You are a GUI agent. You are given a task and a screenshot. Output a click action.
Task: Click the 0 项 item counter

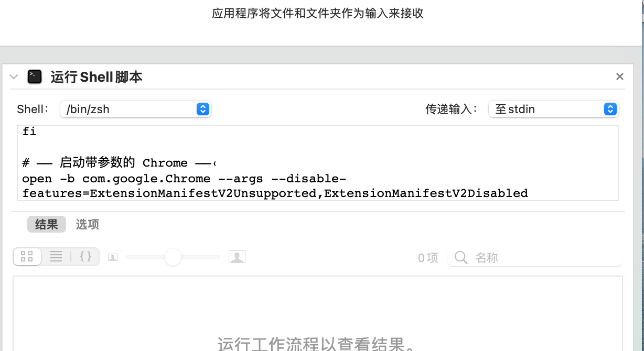pos(428,258)
